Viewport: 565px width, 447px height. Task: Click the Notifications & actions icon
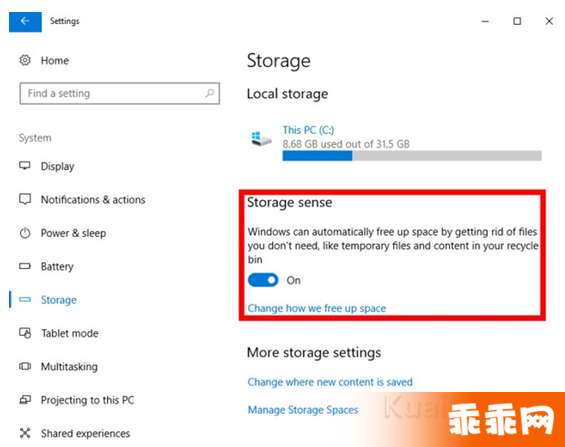point(25,199)
